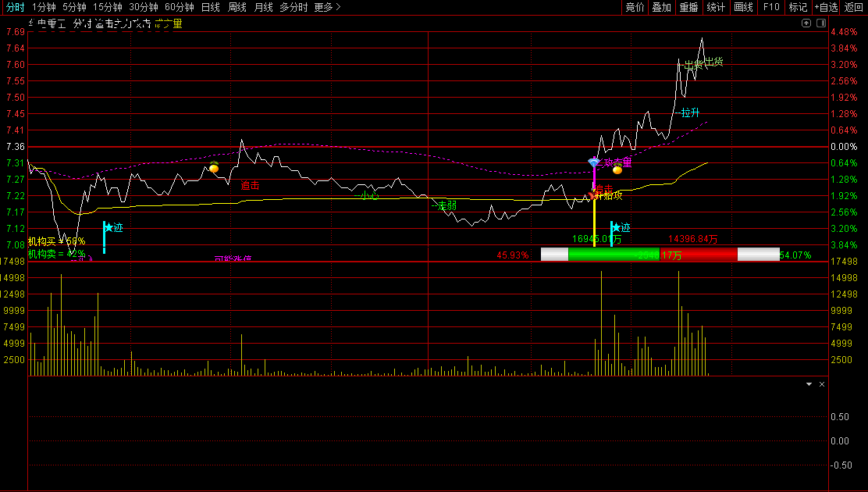Viewport: 868px width, 492px height.
Task: Switch to the 60分钟 period tab
Action: click(x=180, y=7)
